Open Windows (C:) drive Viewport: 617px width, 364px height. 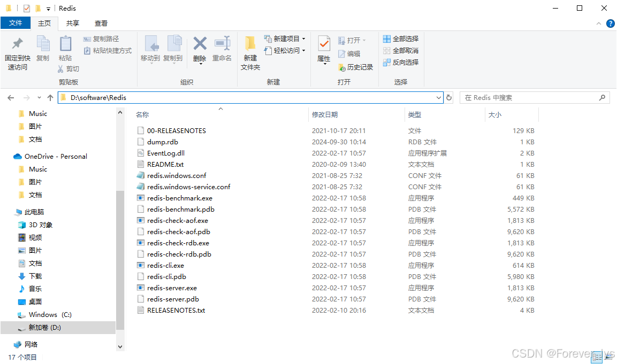50,315
